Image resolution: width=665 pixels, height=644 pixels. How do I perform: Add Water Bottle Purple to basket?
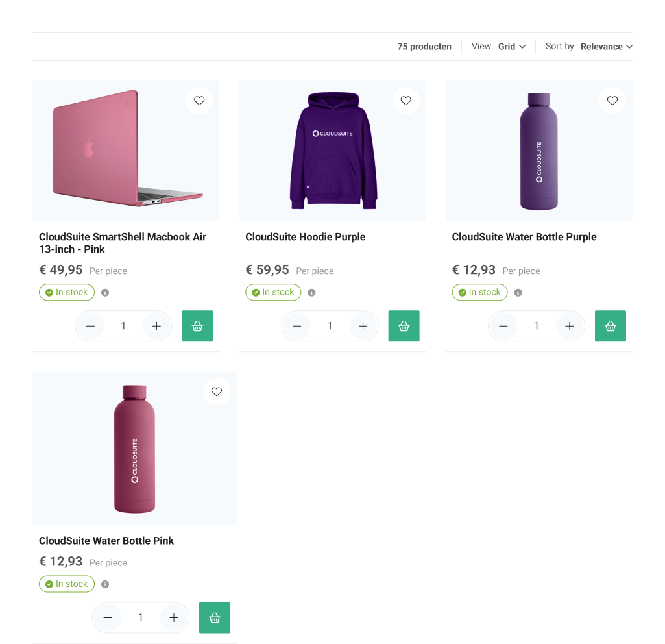(x=610, y=326)
